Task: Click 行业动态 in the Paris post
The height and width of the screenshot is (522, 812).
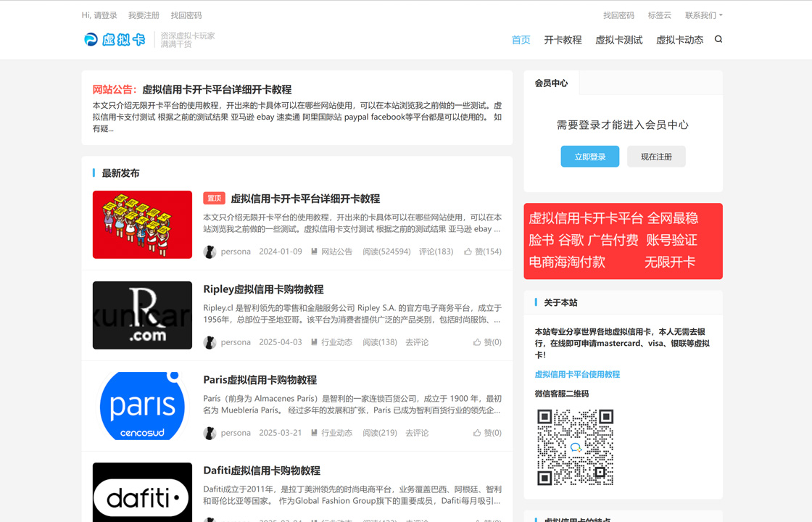Action: click(336, 433)
